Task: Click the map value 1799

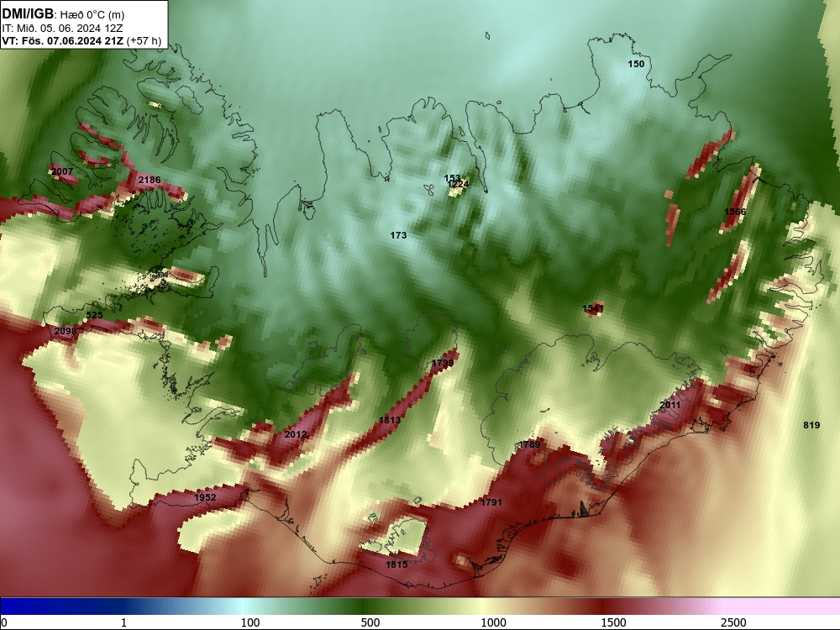Action: [x=443, y=363]
